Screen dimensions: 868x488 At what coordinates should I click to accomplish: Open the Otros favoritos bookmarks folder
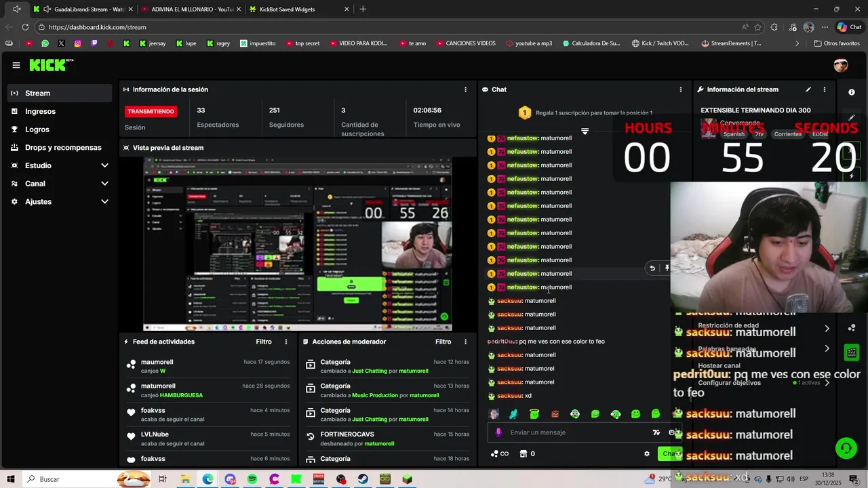click(837, 43)
